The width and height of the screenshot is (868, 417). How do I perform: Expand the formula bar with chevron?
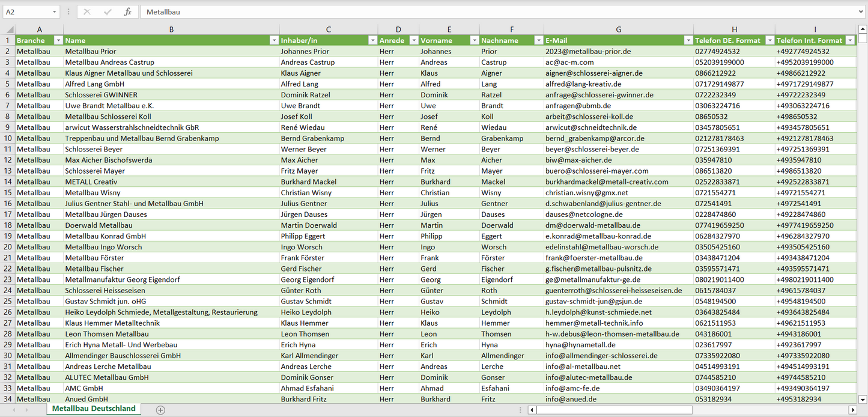(861, 12)
